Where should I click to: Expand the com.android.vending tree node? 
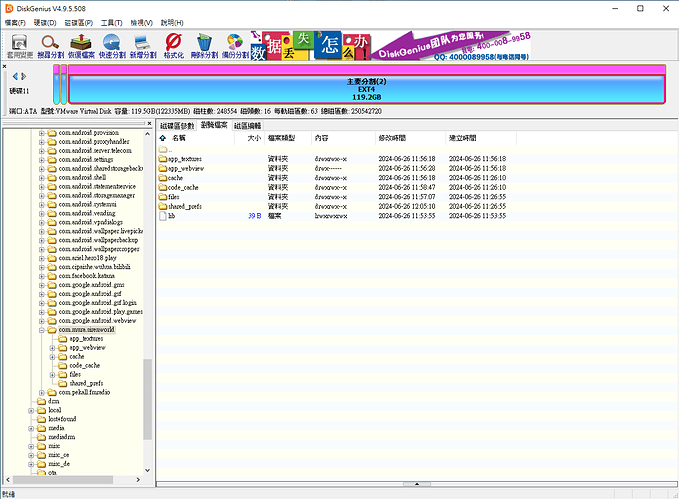tap(42, 213)
